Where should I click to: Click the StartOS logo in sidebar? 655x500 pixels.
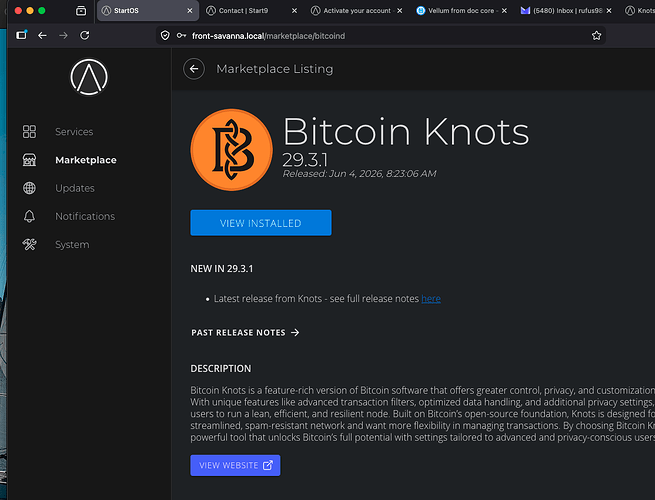(89, 77)
